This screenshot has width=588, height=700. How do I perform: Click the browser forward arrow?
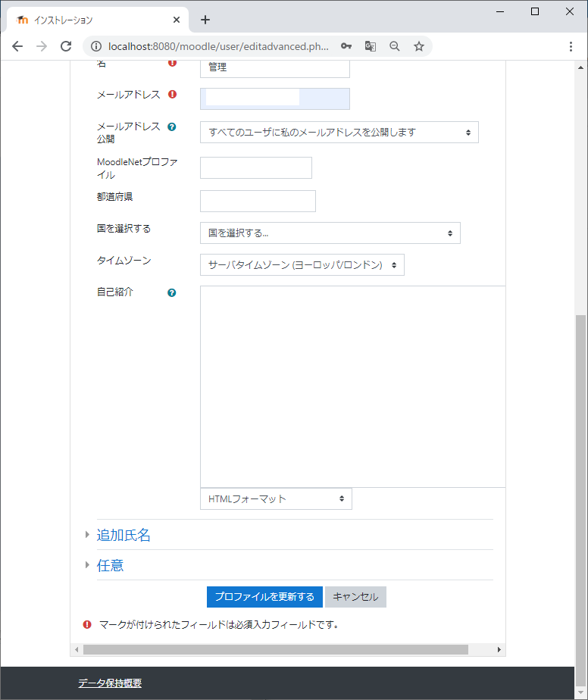42,46
